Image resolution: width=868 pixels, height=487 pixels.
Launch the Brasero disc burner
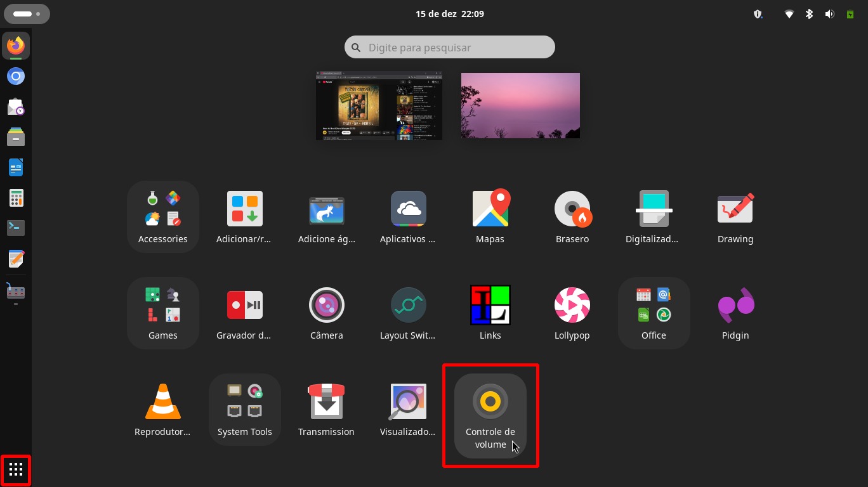tap(572, 210)
